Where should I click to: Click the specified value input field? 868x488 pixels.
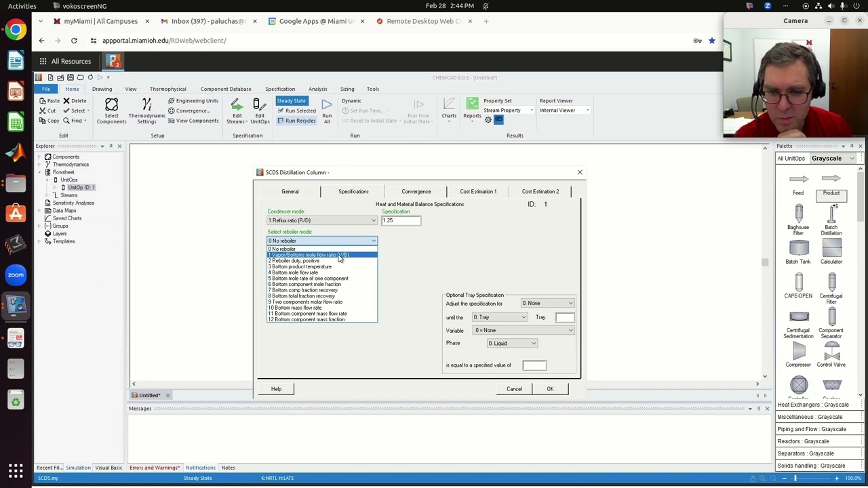(534, 365)
